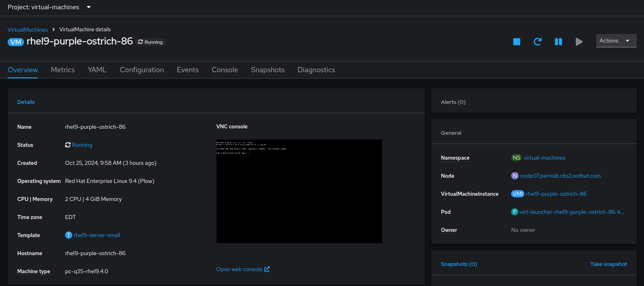Pause the virtual machine
The height and width of the screenshot is (286, 644).
558,42
